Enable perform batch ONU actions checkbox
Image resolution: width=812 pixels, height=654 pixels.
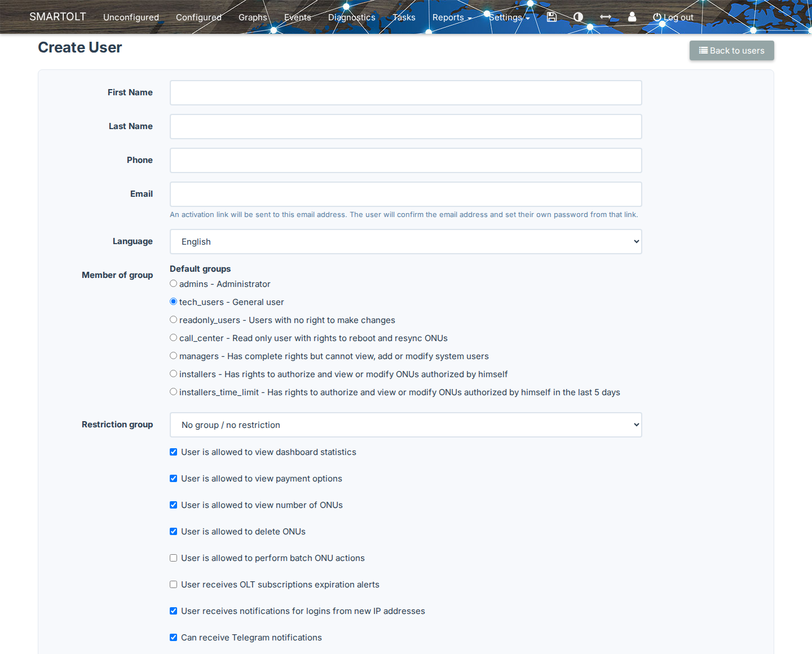click(174, 558)
